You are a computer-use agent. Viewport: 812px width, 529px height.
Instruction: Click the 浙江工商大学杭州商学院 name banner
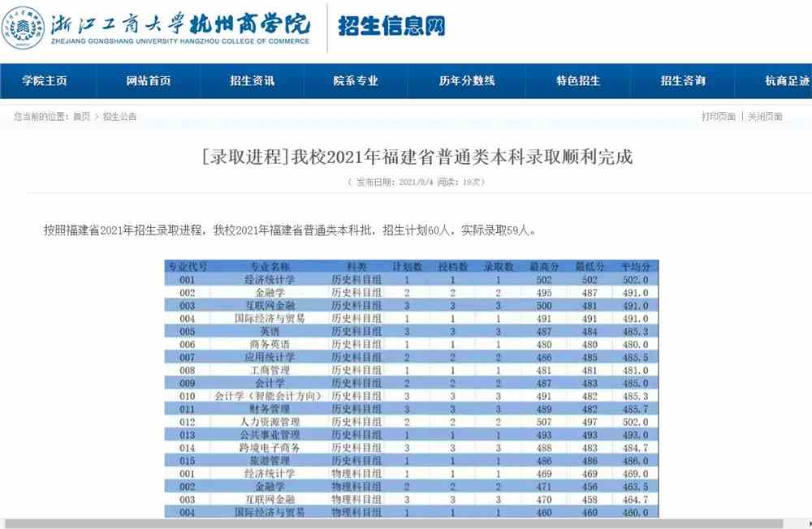click(x=180, y=27)
